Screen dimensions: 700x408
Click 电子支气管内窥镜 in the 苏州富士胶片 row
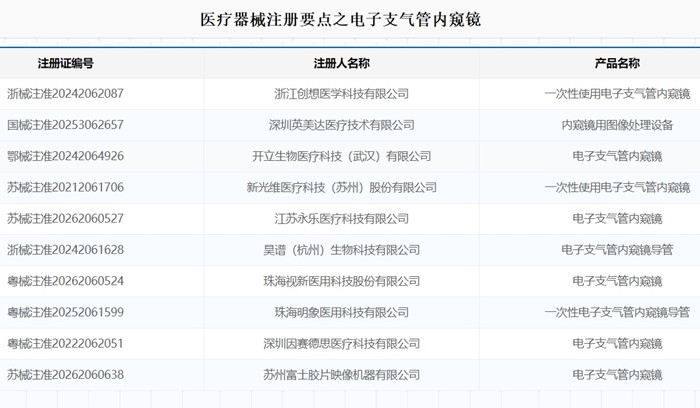pyautogui.click(x=617, y=375)
